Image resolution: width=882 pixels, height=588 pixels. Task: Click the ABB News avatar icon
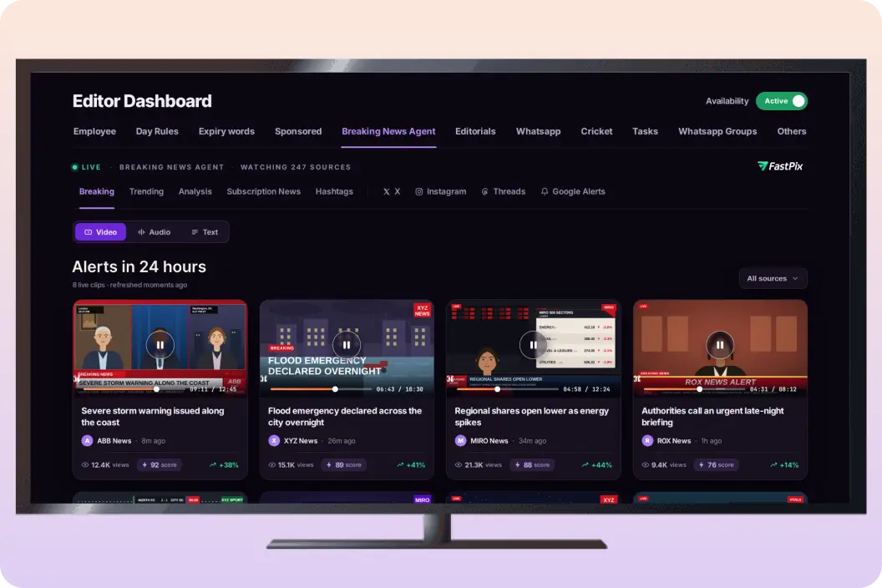[87, 440]
